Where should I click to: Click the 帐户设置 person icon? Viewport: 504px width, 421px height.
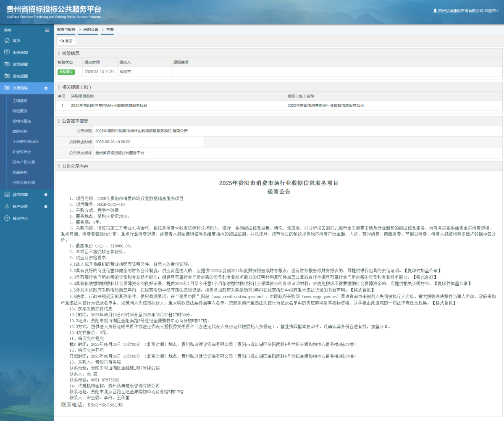click(7, 206)
